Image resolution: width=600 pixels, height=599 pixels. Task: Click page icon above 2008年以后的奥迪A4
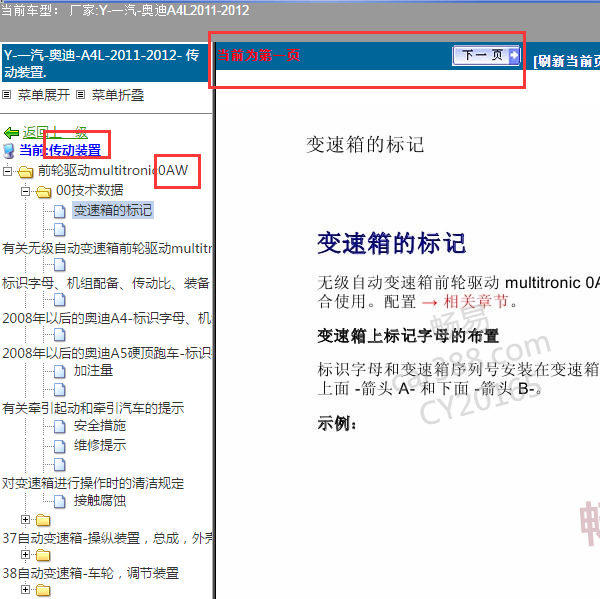[x=60, y=300]
